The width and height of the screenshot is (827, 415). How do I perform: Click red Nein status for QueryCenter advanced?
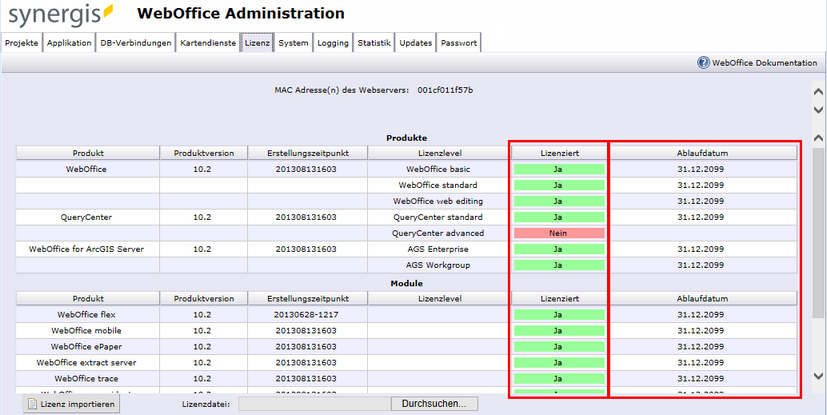tap(559, 233)
